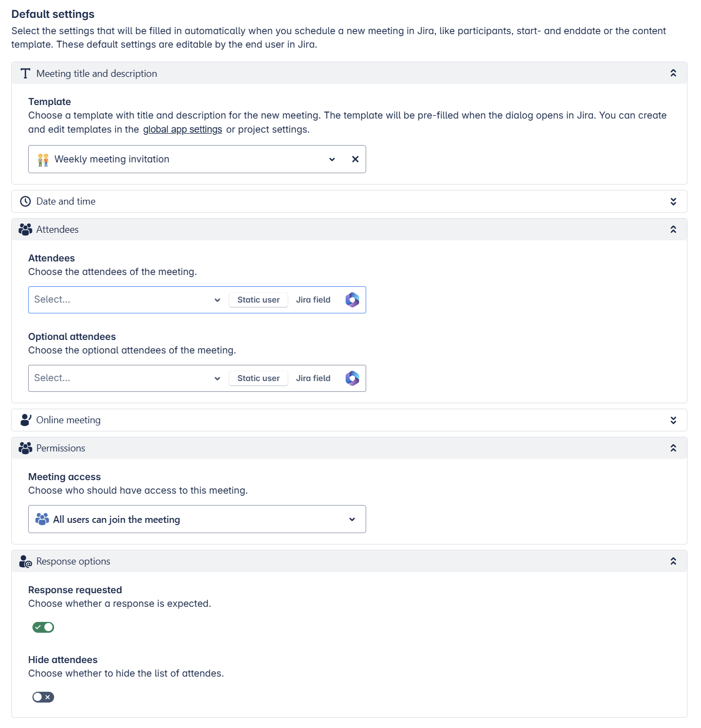
Task: Expand the Date and time section
Action: pos(673,201)
